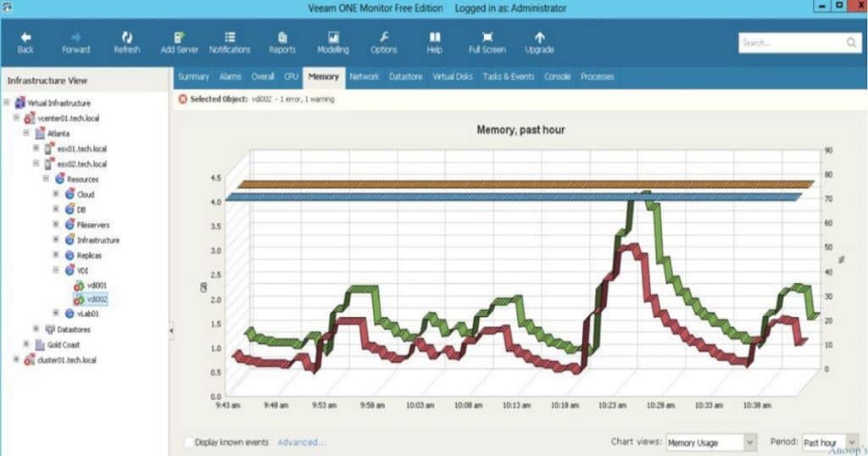Switch to the Alarms tab

[x=231, y=77]
